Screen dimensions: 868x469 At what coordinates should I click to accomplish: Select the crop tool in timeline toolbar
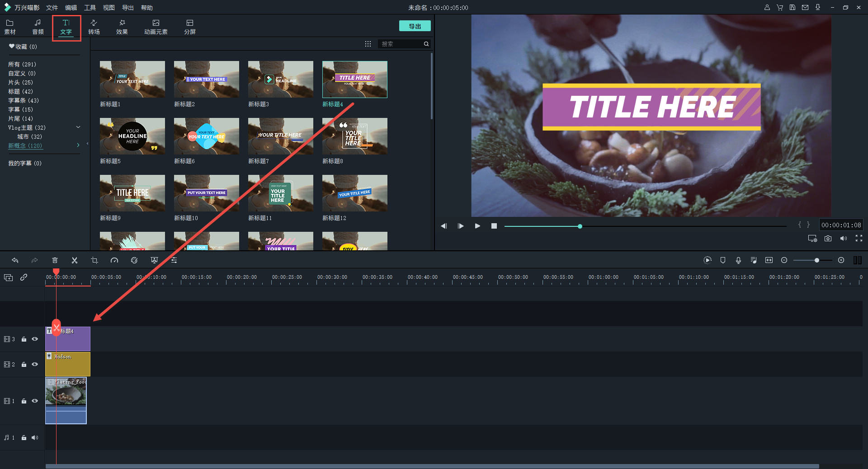[94, 260]
